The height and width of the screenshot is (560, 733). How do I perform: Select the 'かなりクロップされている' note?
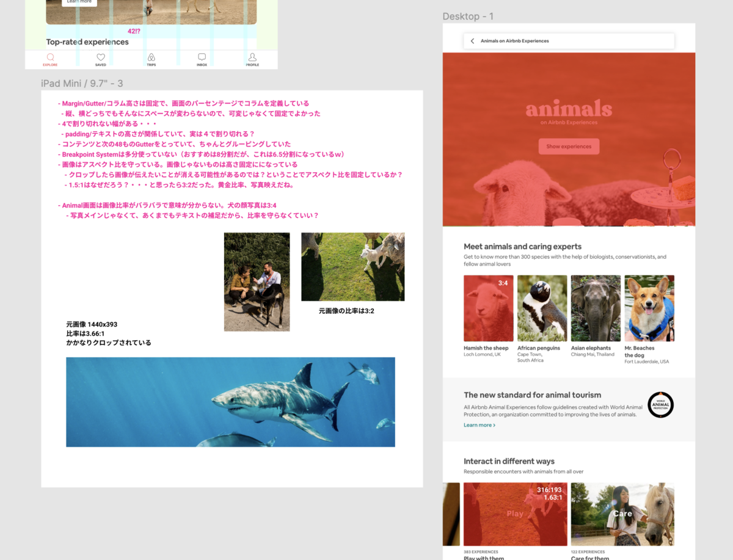(109, 343)
